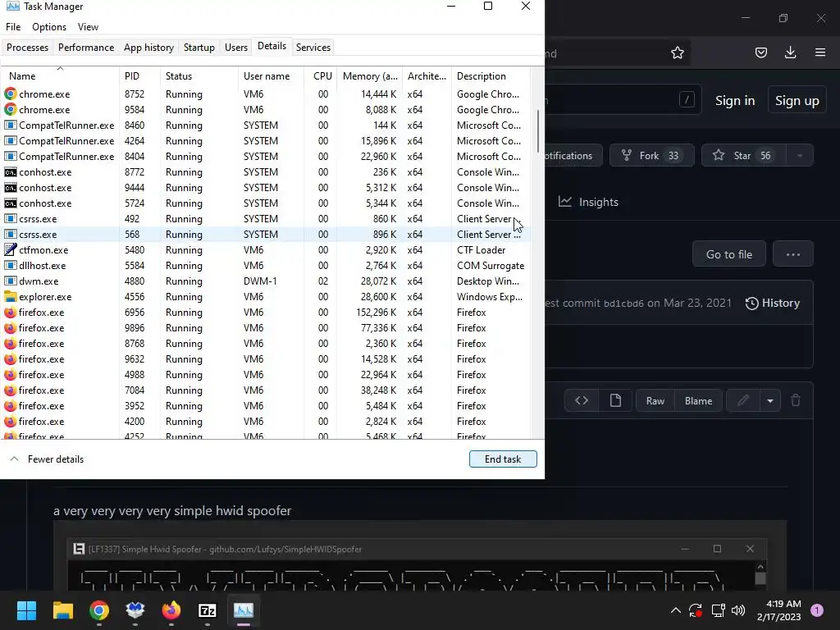Select csrss.exe with PID 492

(x=266, y=218)
